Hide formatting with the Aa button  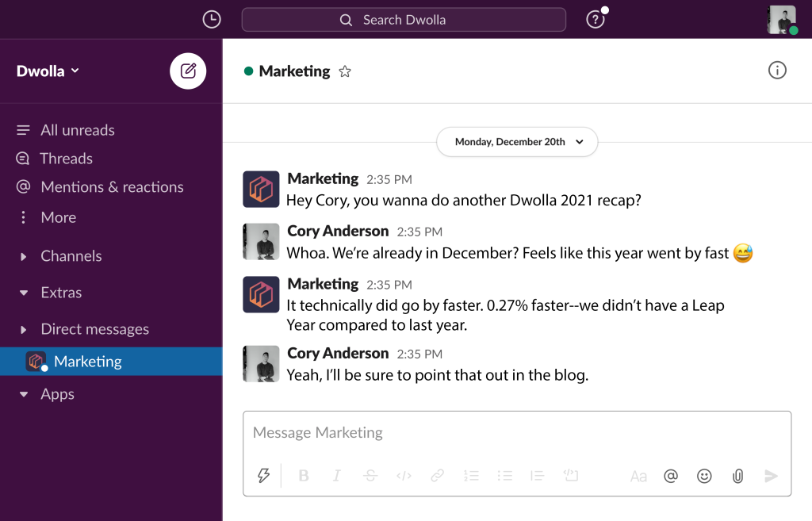point(638,476)
